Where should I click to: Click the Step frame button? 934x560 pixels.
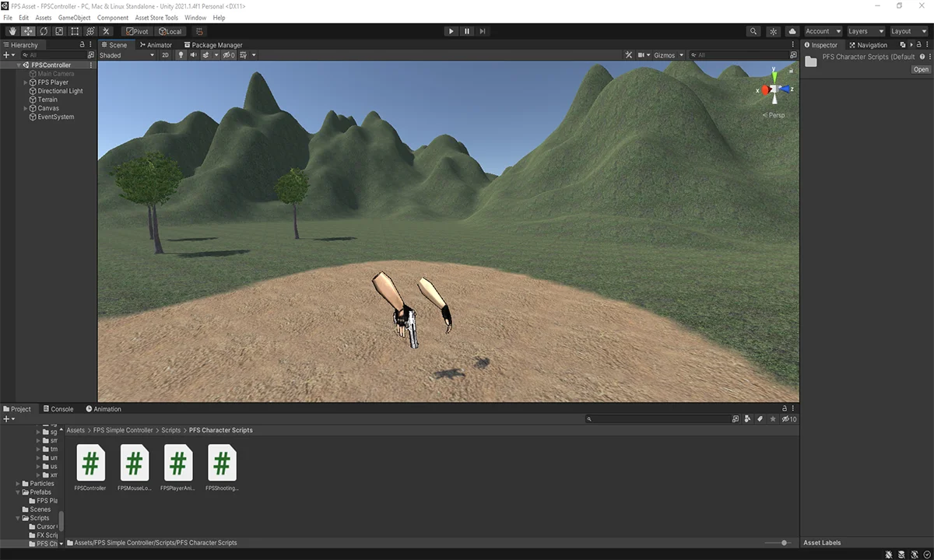pyautogui.click(x=483, y=31)
